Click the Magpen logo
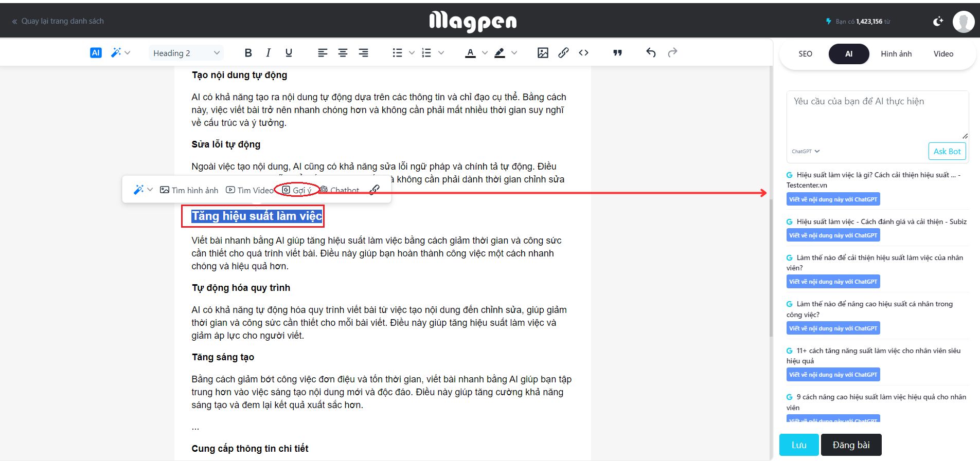 (x=473, y=21)
